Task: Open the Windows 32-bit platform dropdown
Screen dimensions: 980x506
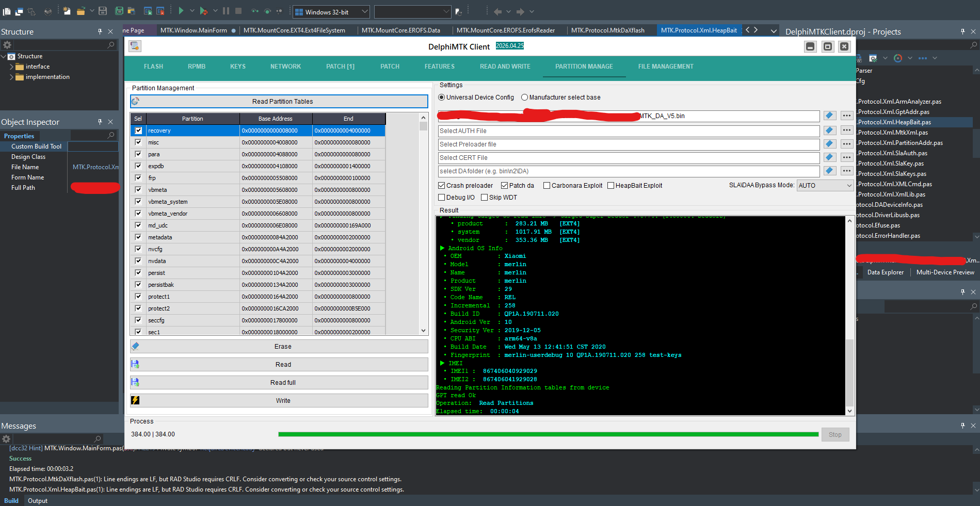Action: click(331, 12)
